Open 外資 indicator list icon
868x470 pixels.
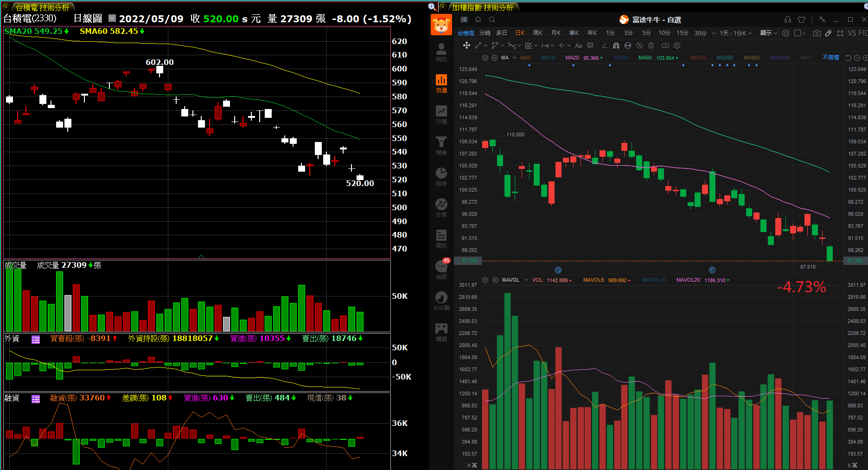point(36,339)
